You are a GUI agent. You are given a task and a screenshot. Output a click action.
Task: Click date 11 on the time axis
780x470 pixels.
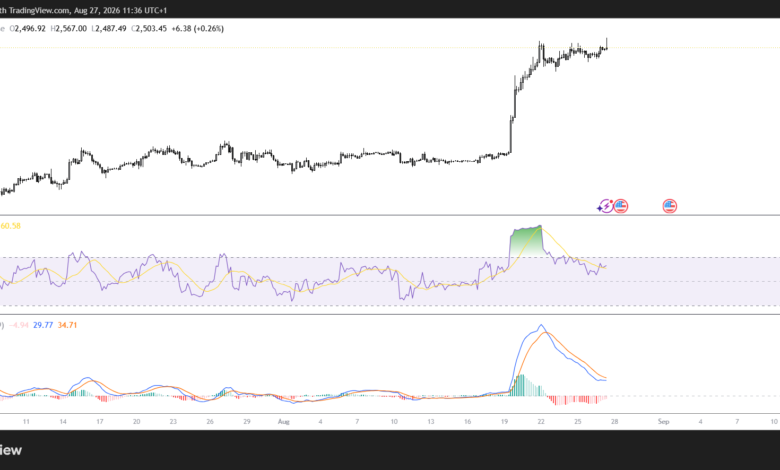click(x=26, y=422)
